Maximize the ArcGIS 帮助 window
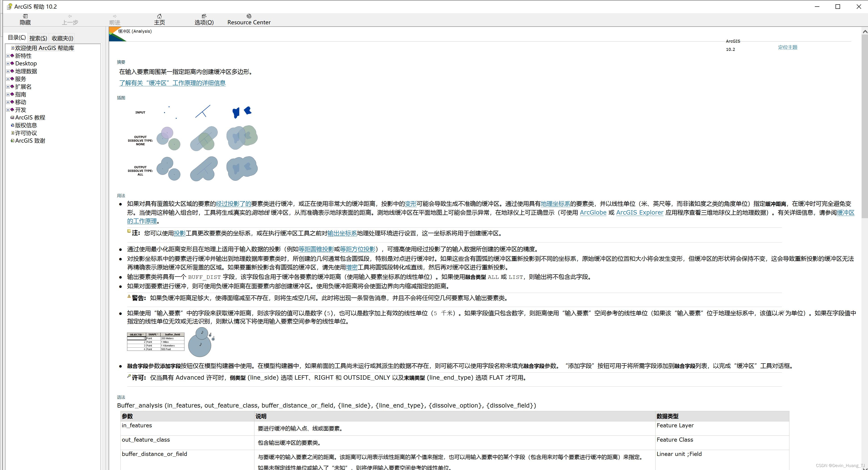The image size is (868, 470). click(838, 6)
